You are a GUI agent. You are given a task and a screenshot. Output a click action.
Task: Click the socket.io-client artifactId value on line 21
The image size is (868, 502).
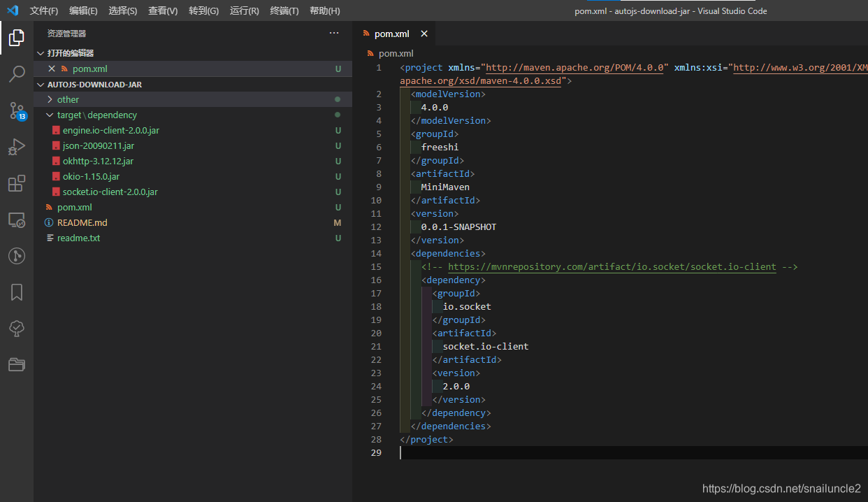[x=486, y=346]
